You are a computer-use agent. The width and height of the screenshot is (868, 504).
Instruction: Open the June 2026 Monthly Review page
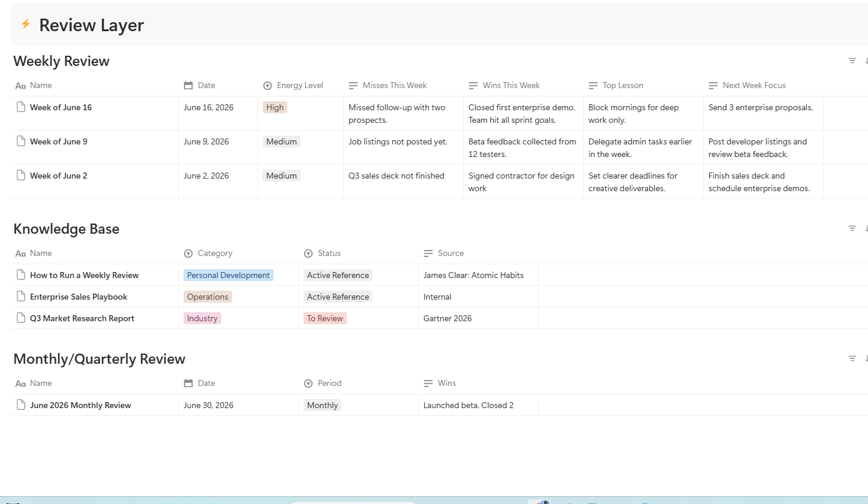click(80, 405)
